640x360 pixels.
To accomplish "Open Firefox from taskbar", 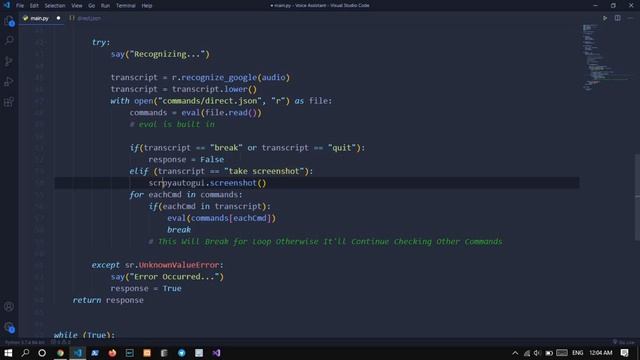I will [112, 353].
